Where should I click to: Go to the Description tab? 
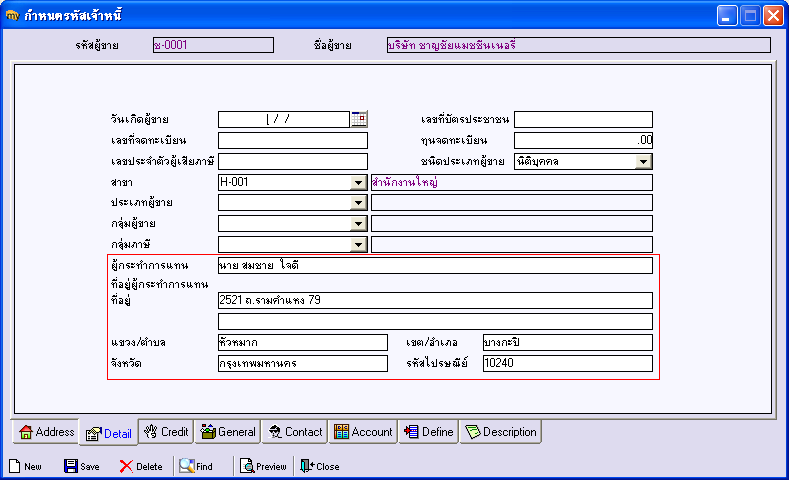click(501, 432)
